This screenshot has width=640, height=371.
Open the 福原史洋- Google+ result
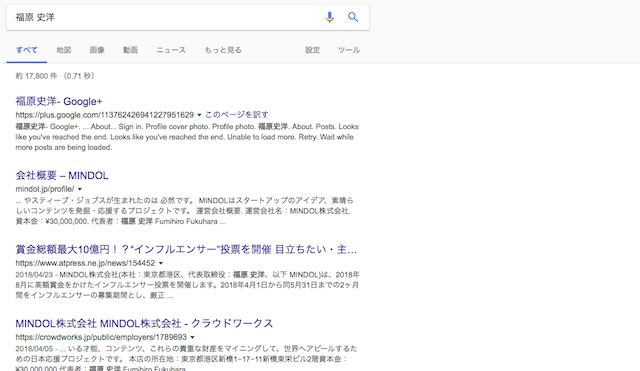(59, 101)
